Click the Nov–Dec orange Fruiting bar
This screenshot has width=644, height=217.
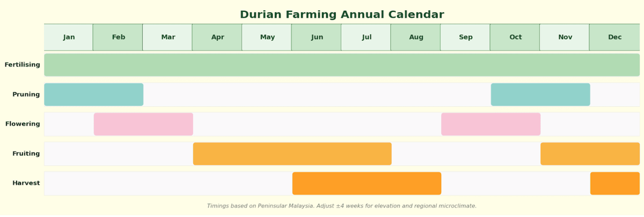[590, 154]
